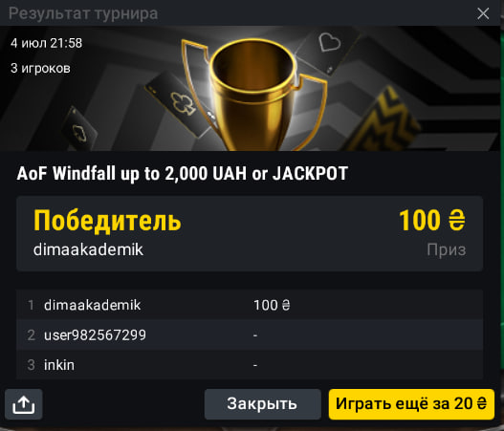Viewport: 504px width, 431px height.
Task: Select first place row dimaakademik
Action: click(x=250, y=305)
